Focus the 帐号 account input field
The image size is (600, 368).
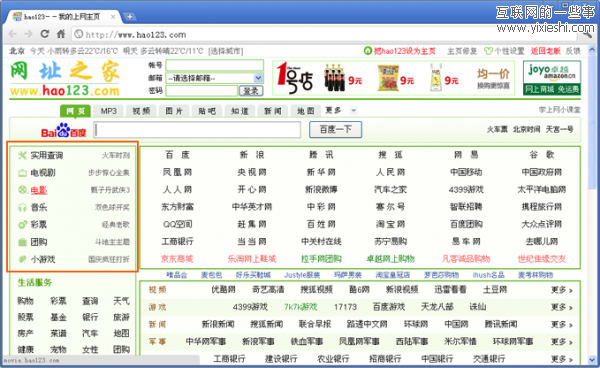214,65
